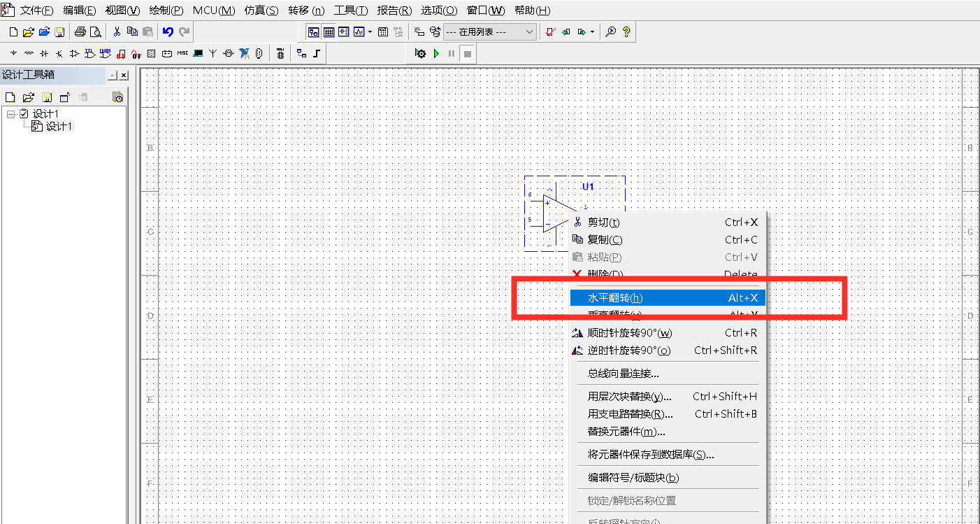980x524 pixels.
Task: Check the box next to 设计1
Action: tap(23, 113)
